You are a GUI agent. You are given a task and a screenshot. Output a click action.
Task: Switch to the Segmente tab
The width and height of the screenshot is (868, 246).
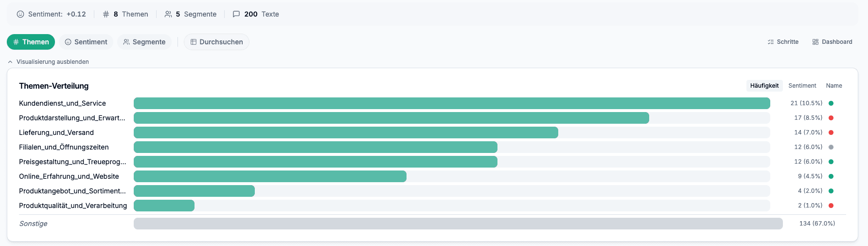(x=144, y=42)
